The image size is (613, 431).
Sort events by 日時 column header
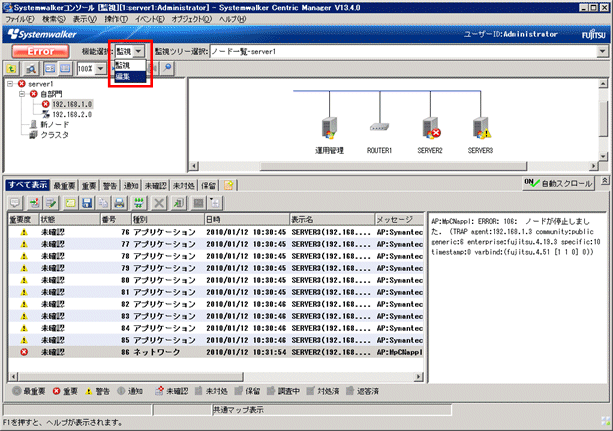coord(246,219)
